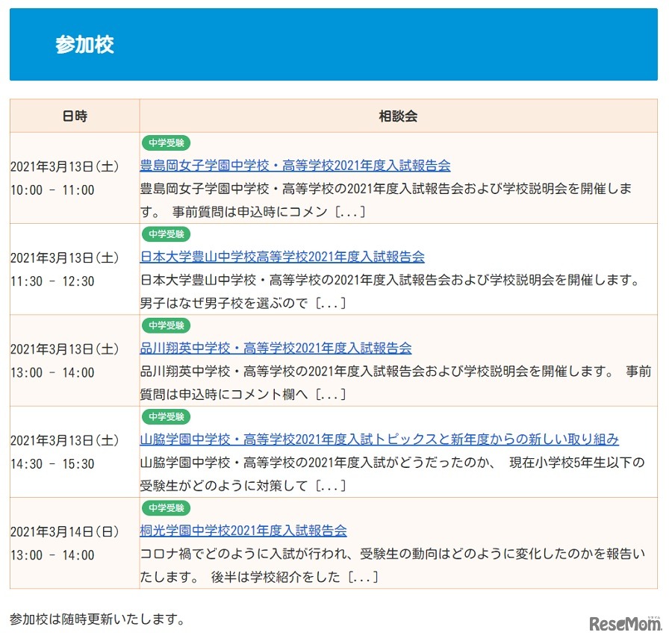
Task: Click the 参加校 heading banner
Action: click(x=334, y=45)
